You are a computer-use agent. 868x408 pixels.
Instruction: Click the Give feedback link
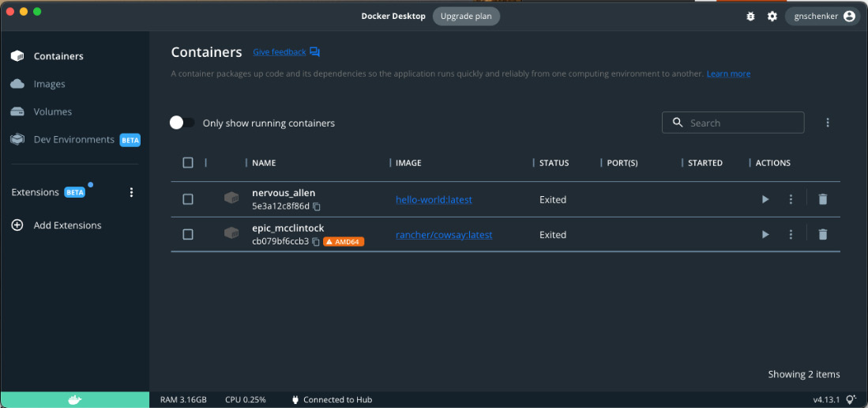pyautogui.click(x=280, y=52)
